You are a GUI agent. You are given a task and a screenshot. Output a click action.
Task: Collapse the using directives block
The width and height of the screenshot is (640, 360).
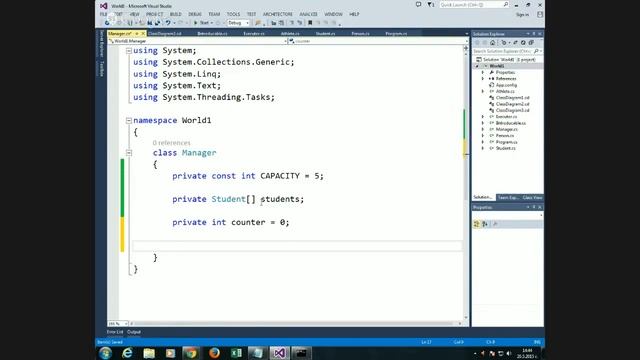129,51
